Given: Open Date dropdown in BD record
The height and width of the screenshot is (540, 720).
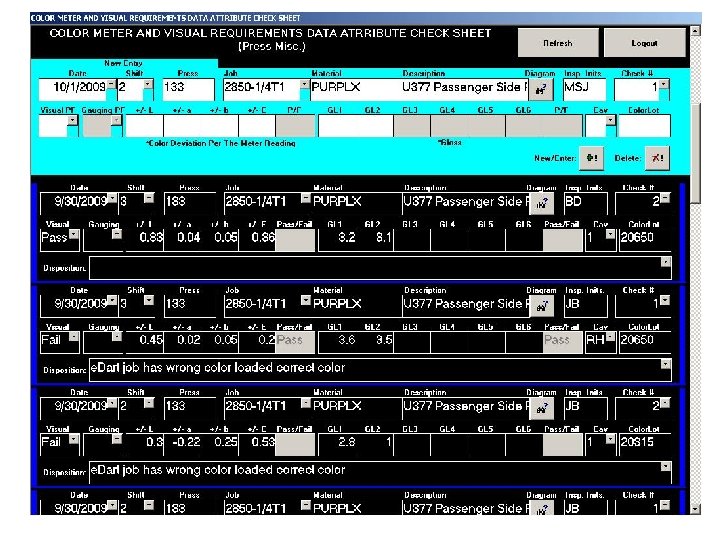Looking at the screenshot, I should [x=112, y=198].
